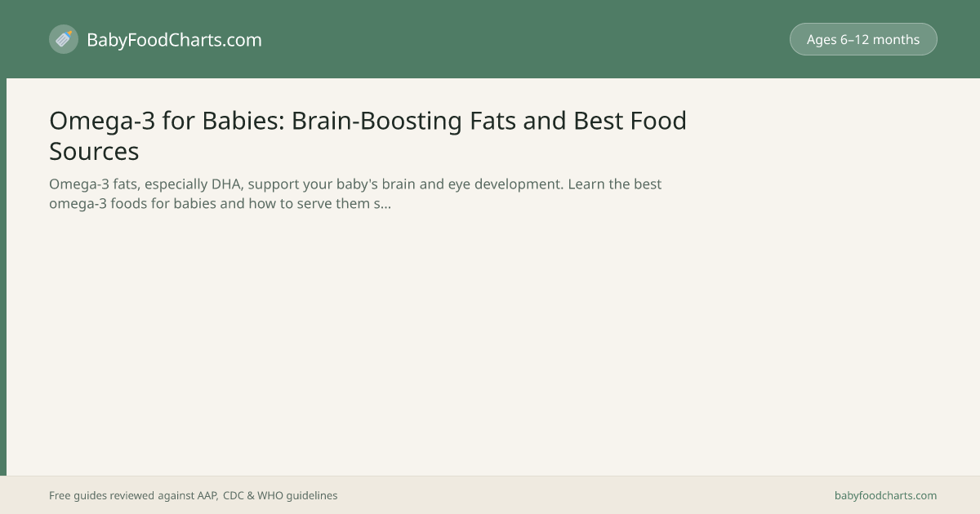Select the "Ages 6–12 months" pill
Image resolution: width=980 pixels, height=514 pixels.
tap(863, 39)
